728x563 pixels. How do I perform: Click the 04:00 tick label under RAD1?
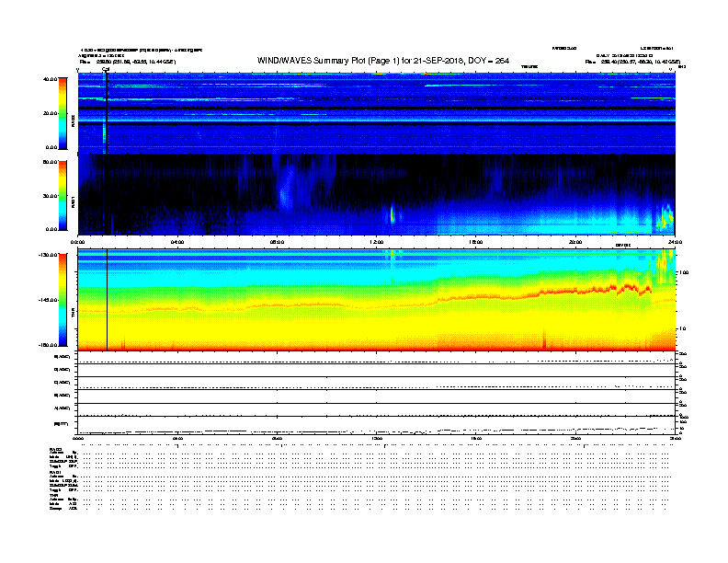coord(177,242)
